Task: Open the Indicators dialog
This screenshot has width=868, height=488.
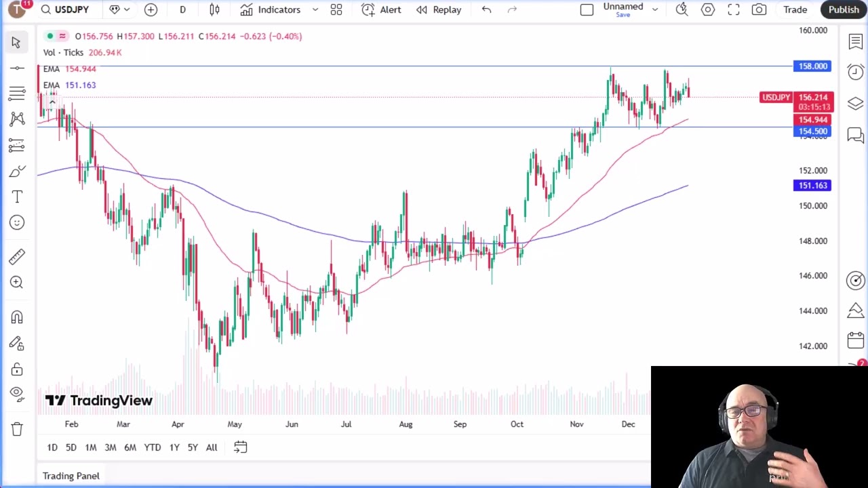Action: [x=270, y=9]
